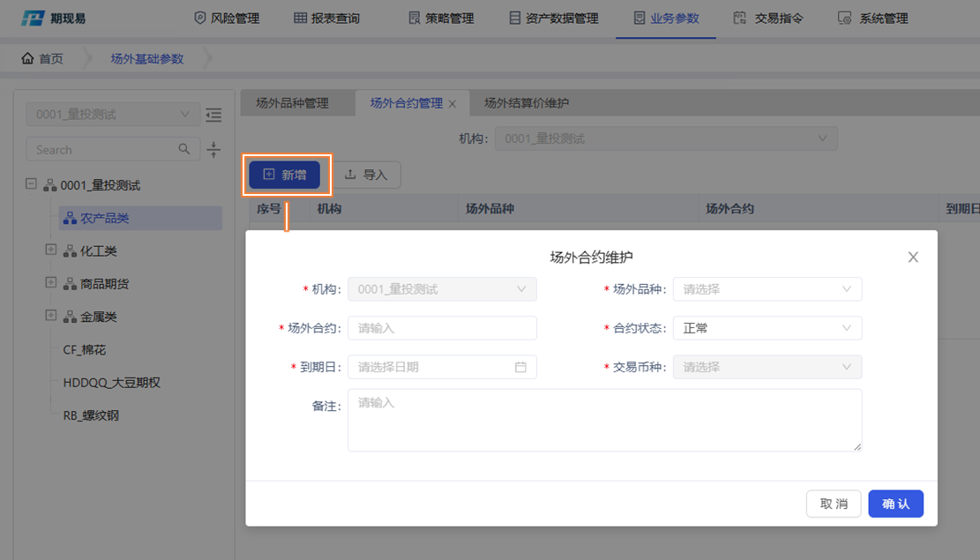
Task: Click the calendar icon in 到期日 field
Action: point(520,367)
